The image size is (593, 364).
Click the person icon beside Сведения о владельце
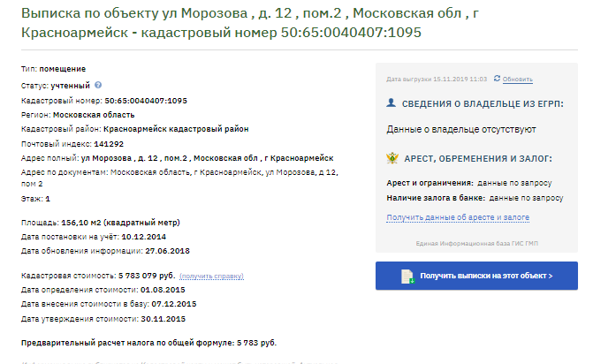(391, 102)
